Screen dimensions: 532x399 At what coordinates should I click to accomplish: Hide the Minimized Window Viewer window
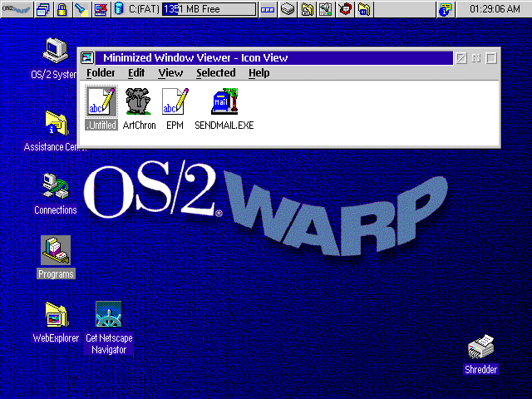point(461,58)
